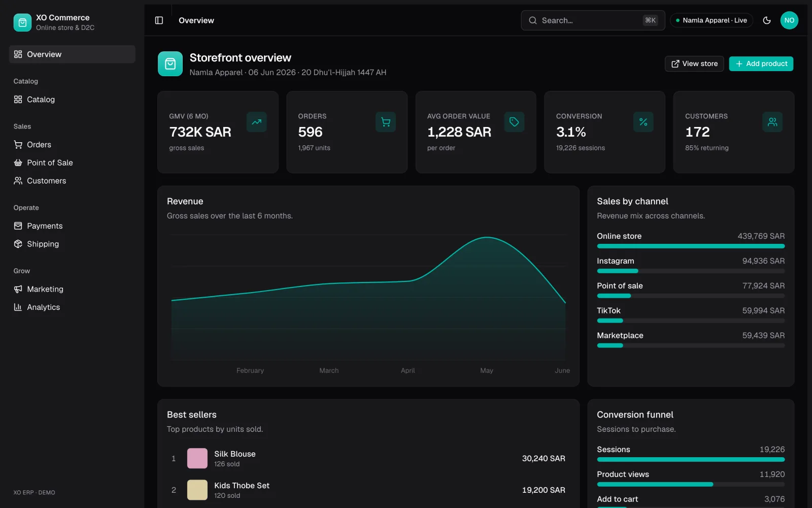Click the TikTok channel bar

[x=691, y=321]
